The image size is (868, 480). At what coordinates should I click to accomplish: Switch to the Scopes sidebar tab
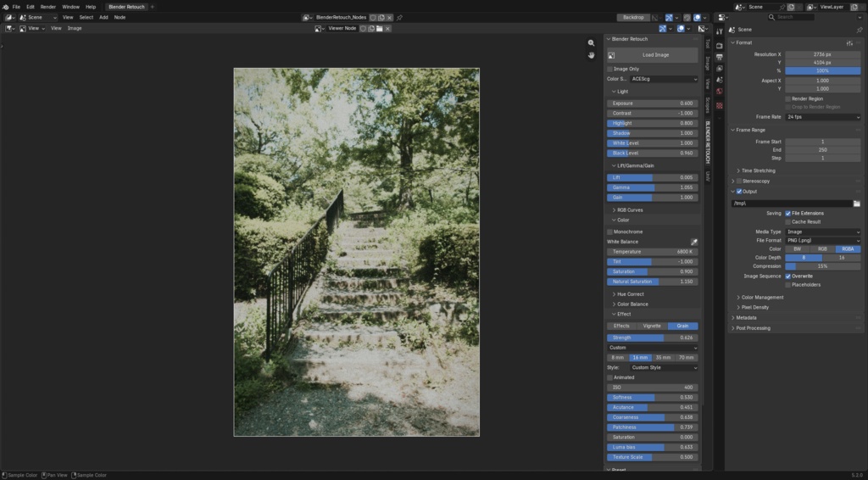click(708, 105)
